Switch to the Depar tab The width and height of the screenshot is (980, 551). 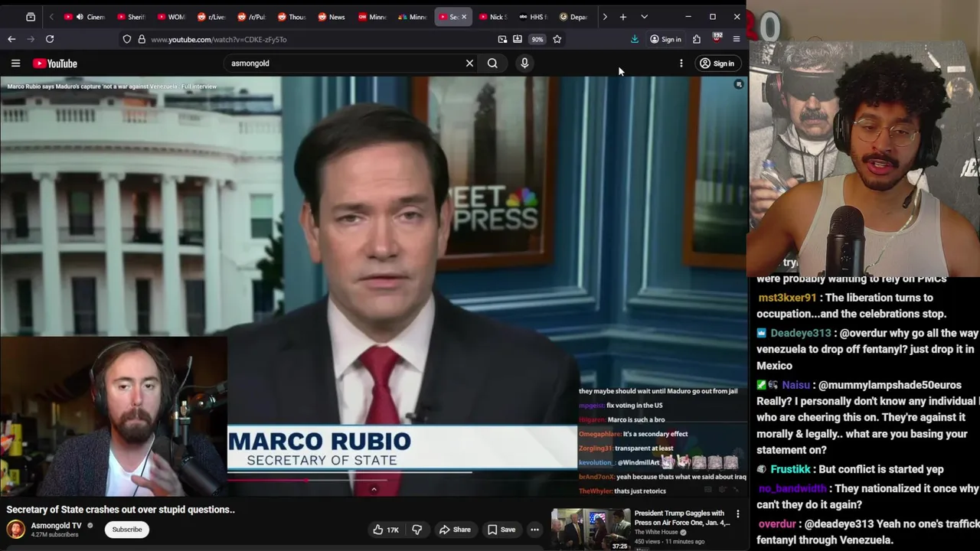pos(573,17)
